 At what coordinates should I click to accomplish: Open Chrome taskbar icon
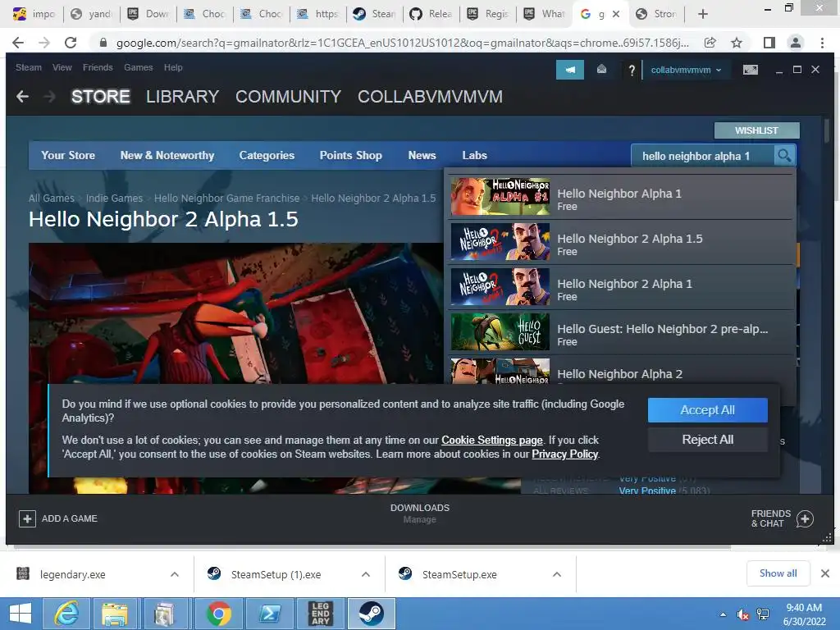(x=218, y=614)
